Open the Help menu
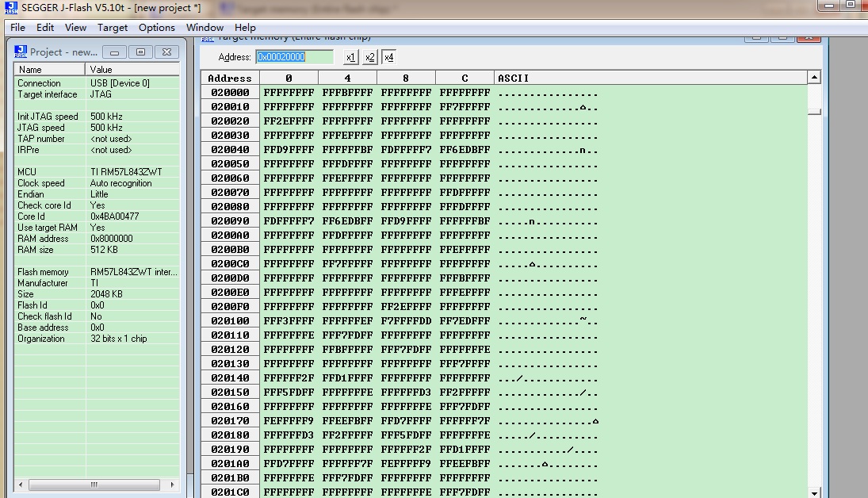The image size is (868, 498). [245, 28]
